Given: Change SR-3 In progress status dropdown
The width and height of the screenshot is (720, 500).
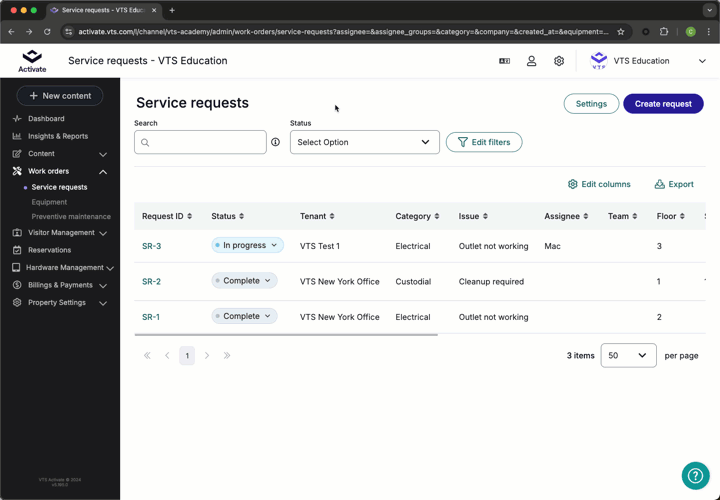Looking at the screenshot, I should point(248,245).
